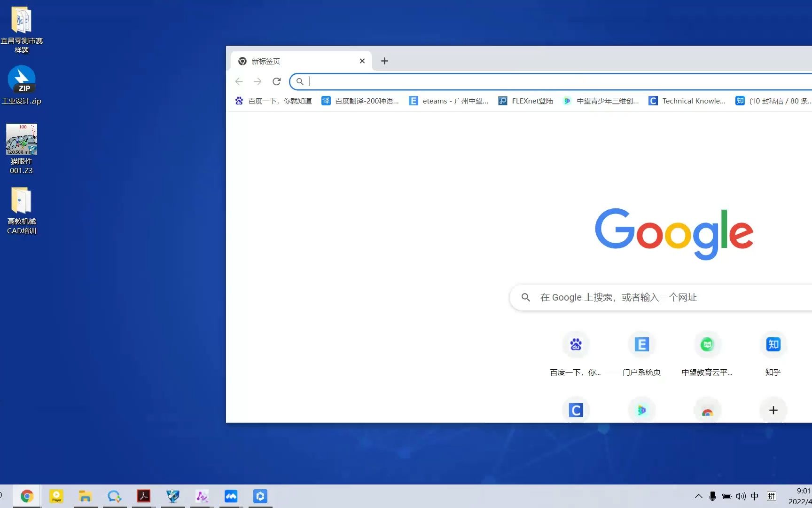Open the blue 3D cube app in taskbar
Image resolution: width=812 pixels, height=508 pixels.
pos(173,496)
